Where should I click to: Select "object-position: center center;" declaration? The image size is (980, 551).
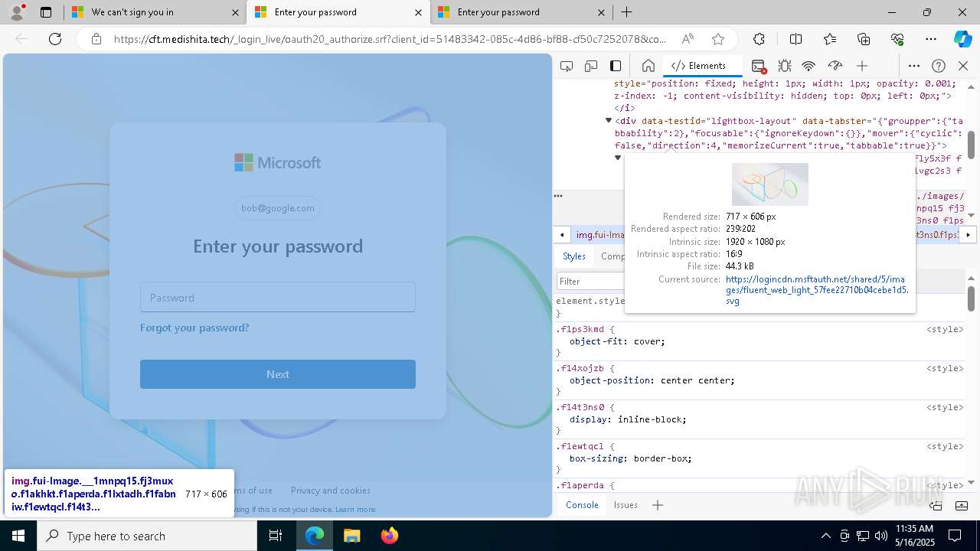click(x=652, y=380)
